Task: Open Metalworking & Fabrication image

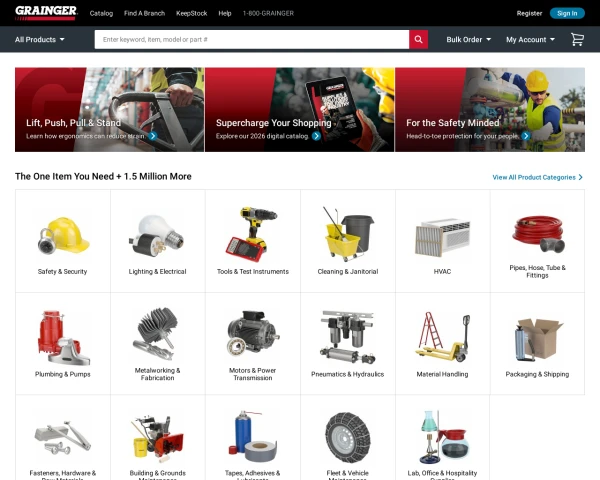Action: click(157, 333)
